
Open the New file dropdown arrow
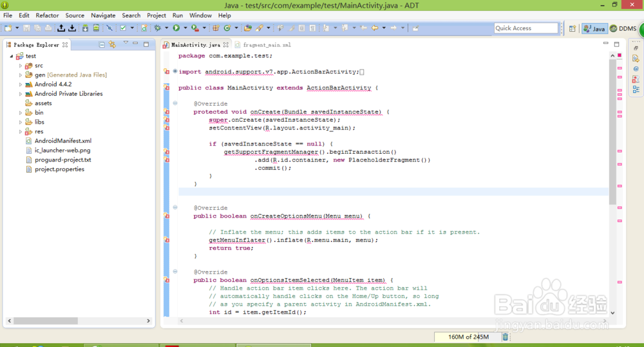tap(17, 28)
